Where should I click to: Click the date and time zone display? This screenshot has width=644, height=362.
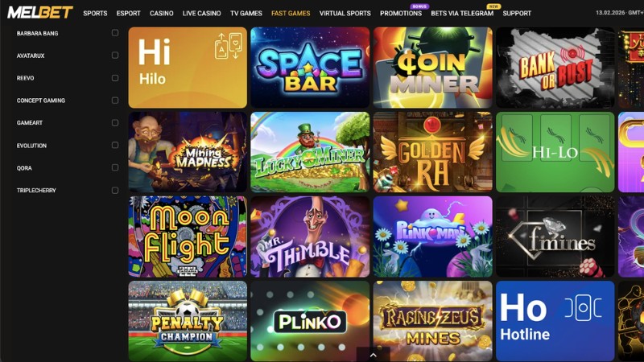click(x=620, y=13)
